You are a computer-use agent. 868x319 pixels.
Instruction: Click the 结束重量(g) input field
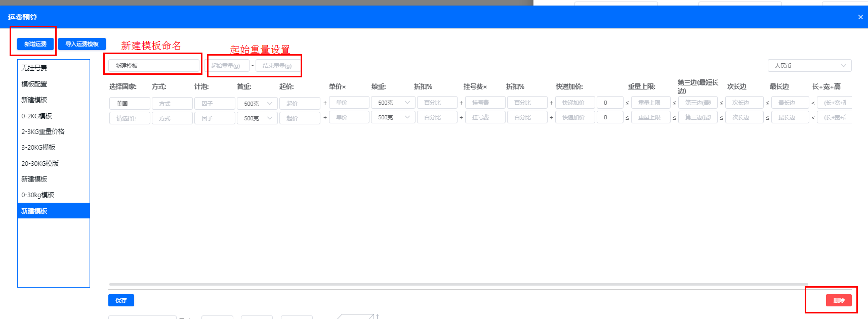277,66
